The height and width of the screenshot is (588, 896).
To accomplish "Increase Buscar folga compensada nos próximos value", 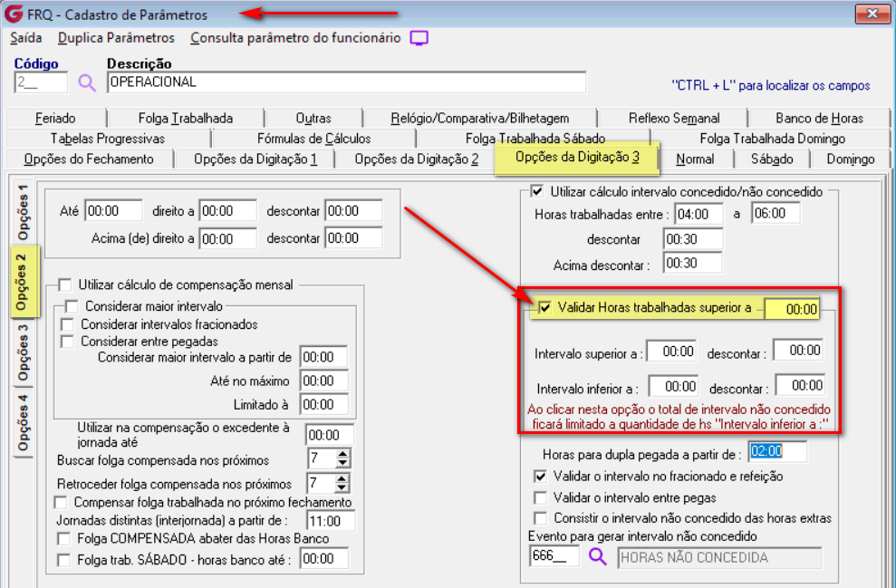I will click(342, 454).
